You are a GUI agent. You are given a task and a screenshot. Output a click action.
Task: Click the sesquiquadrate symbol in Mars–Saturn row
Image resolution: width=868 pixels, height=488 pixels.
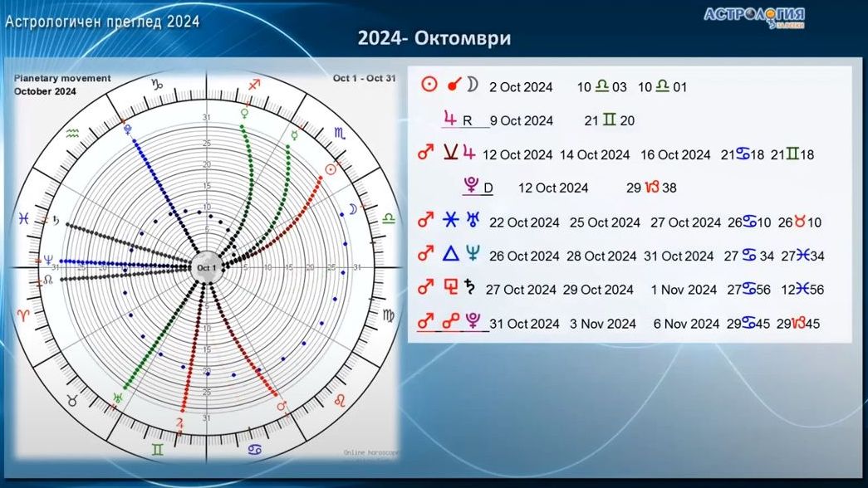coord(450,288)
